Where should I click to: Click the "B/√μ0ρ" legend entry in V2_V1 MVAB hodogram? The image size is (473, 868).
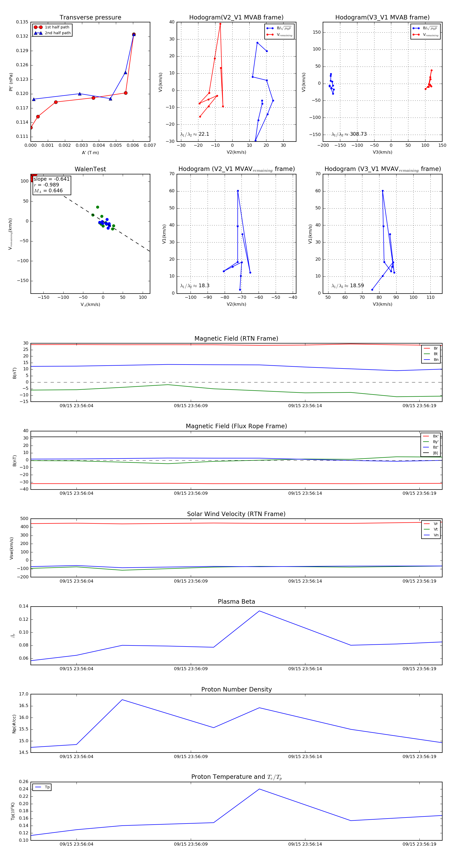(x=279, y=28)
